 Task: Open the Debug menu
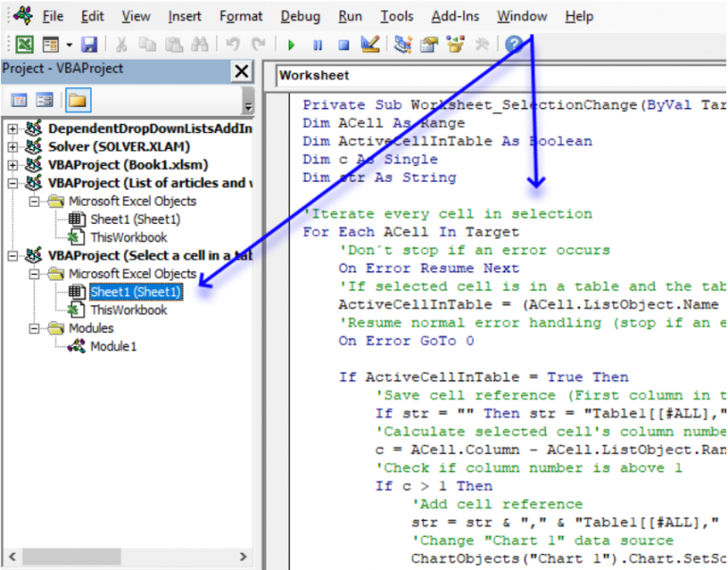point(300,16)
